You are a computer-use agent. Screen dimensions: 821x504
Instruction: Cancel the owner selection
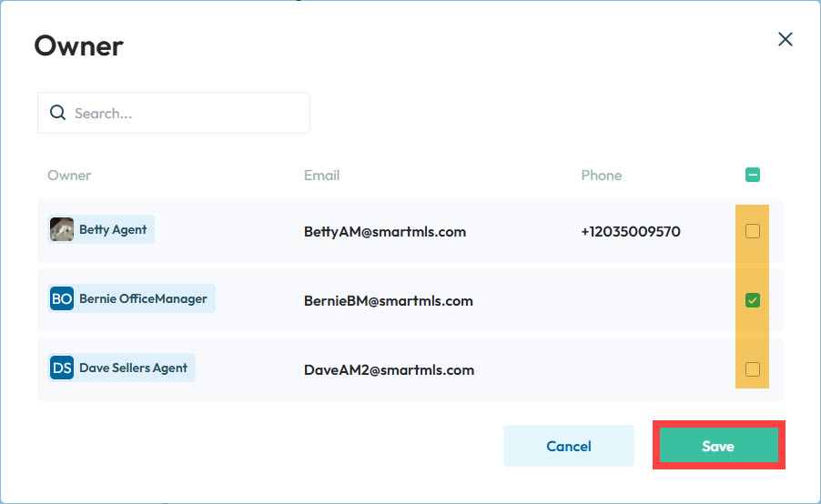pos(568,446)
